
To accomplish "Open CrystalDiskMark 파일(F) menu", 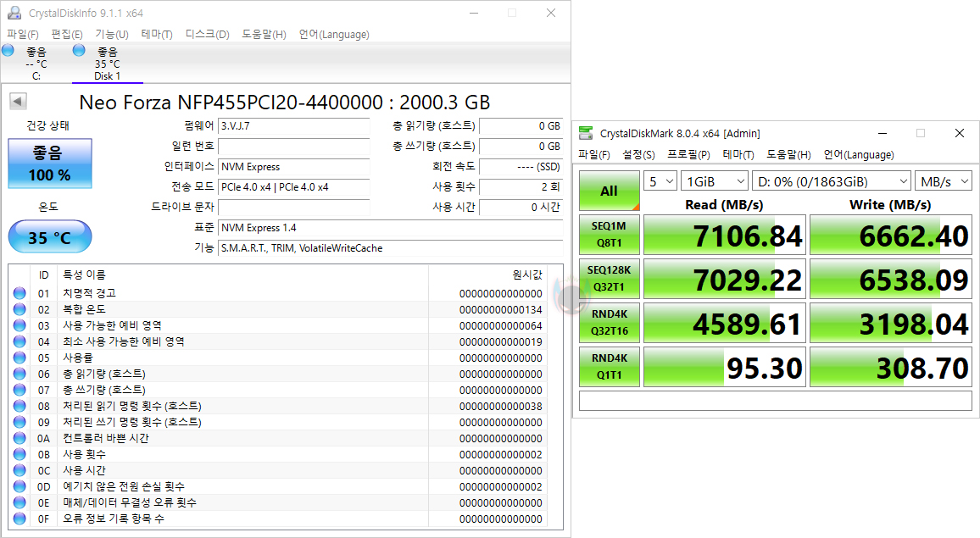I will point(594,154).
